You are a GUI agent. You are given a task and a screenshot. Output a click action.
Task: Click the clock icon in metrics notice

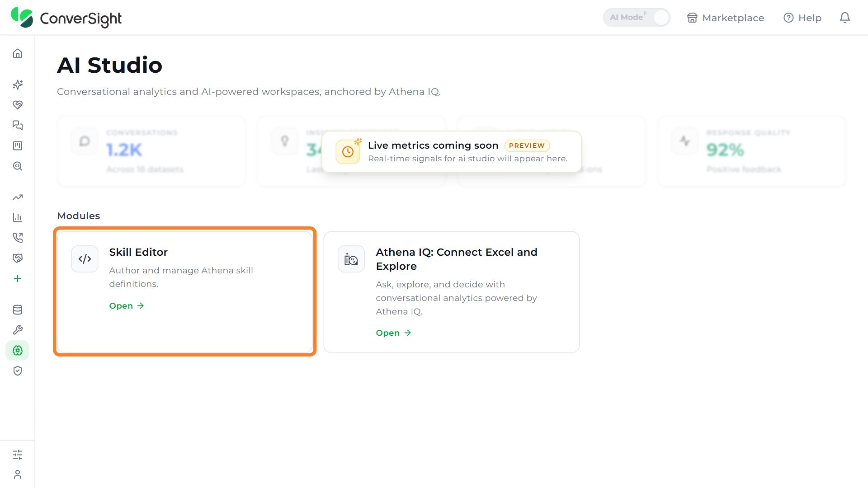tap(348, 152)
